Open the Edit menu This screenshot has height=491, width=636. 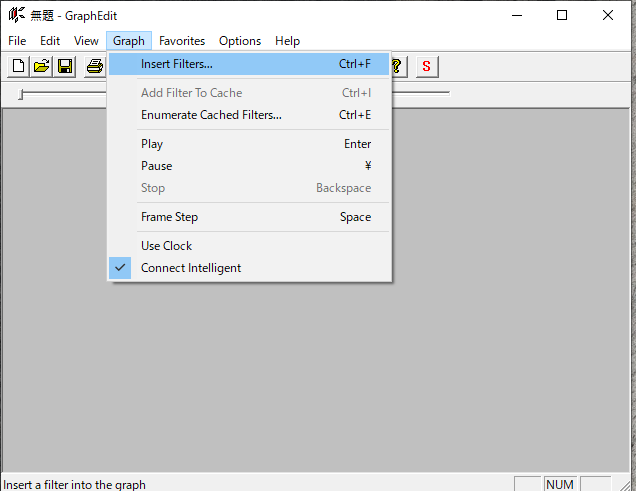(50, 41)
